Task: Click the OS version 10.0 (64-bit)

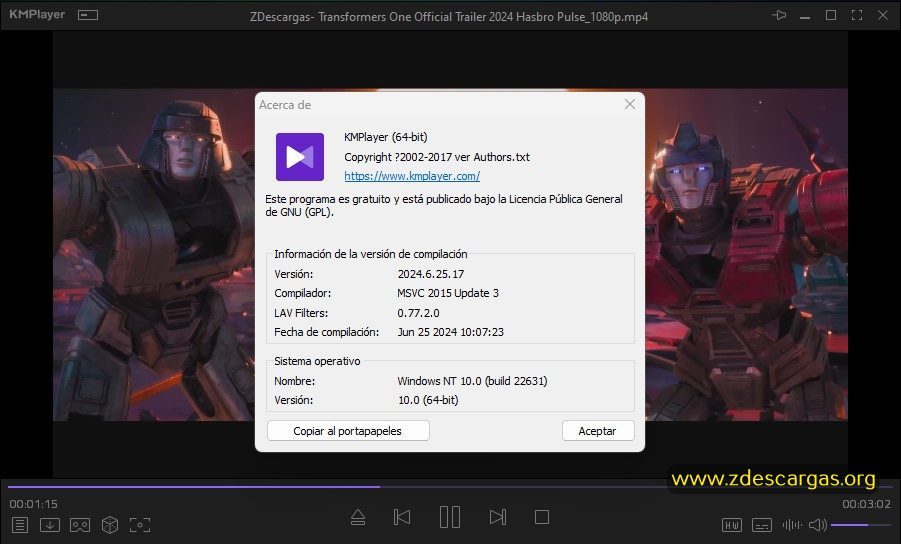Action: (x=428, y=400)
